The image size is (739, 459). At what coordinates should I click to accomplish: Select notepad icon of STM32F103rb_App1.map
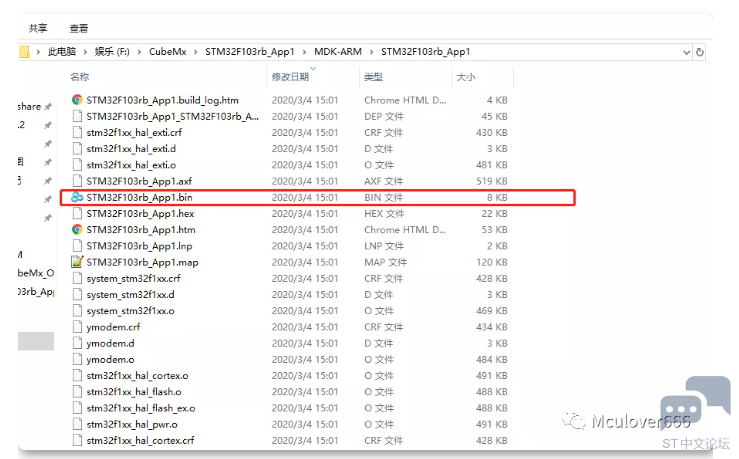[77, 262]
